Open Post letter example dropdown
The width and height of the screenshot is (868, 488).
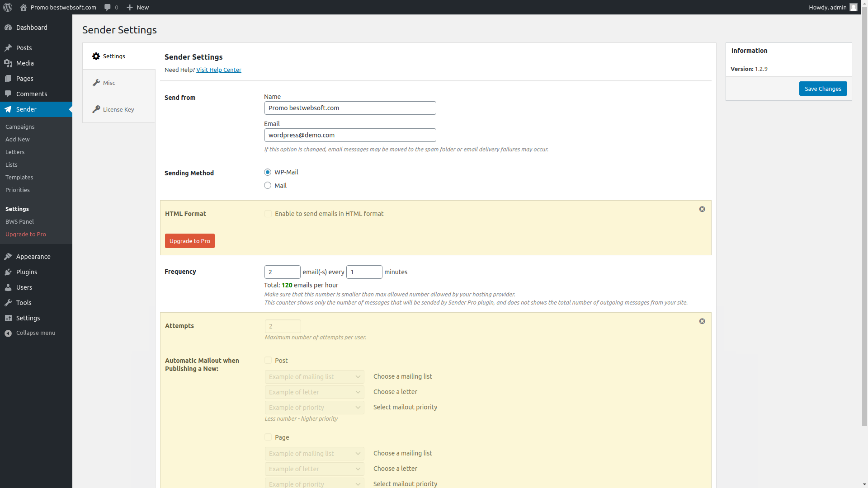tap(315, 392)
